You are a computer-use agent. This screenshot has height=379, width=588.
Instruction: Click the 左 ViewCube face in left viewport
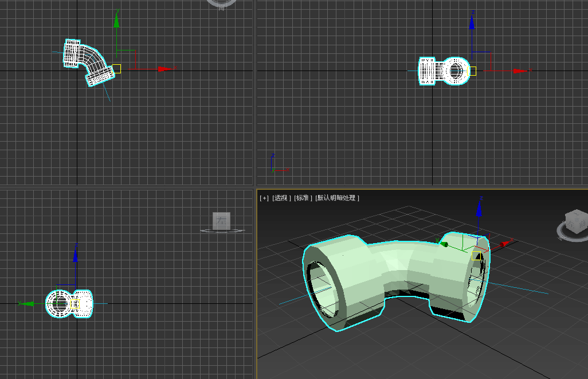tap(221, 221)
